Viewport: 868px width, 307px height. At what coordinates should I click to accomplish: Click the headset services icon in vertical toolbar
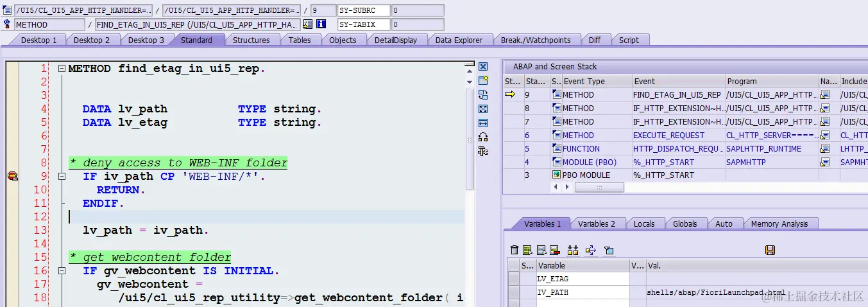click(483, 137)
